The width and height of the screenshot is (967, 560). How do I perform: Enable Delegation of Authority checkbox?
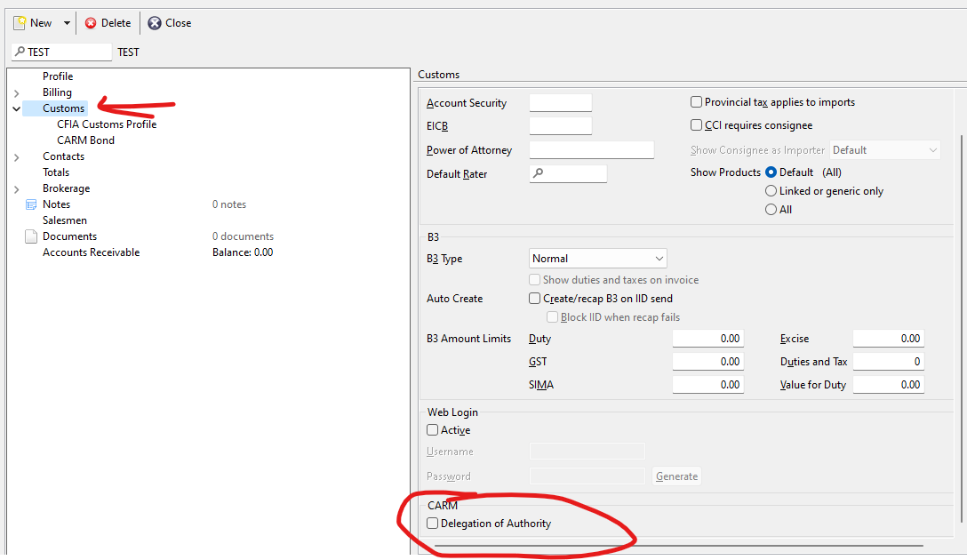click(433, 524)
